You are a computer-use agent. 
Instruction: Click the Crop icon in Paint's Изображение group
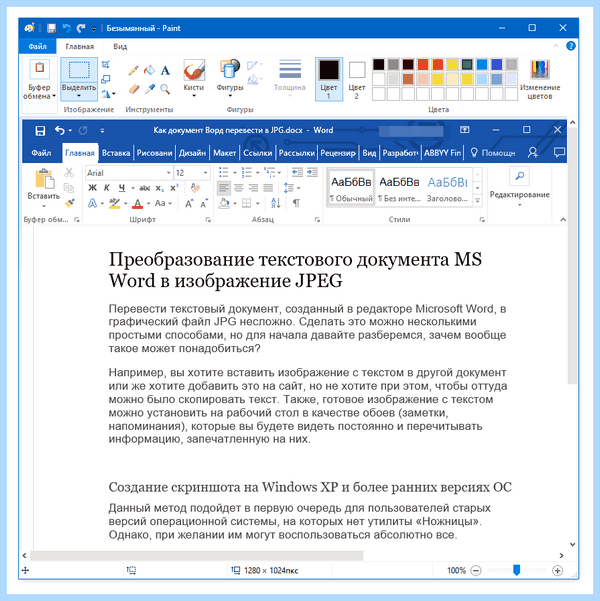106,64
